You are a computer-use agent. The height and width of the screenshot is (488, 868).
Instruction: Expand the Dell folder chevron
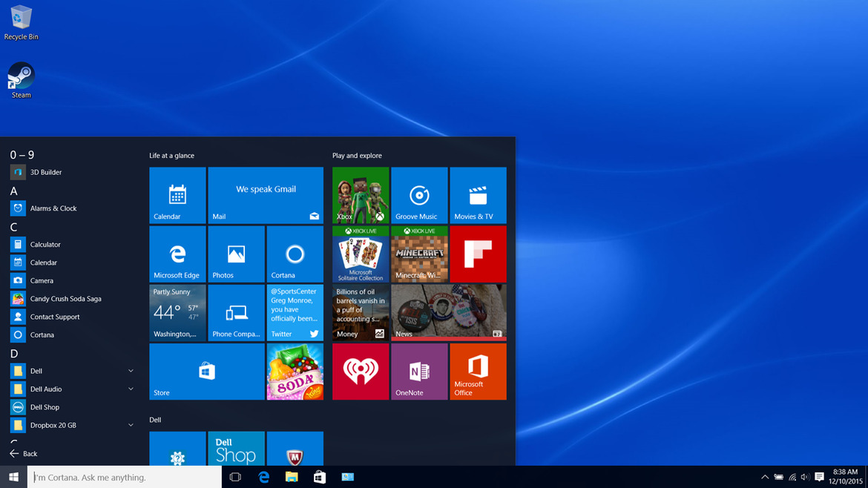click(x=131, y=371)
